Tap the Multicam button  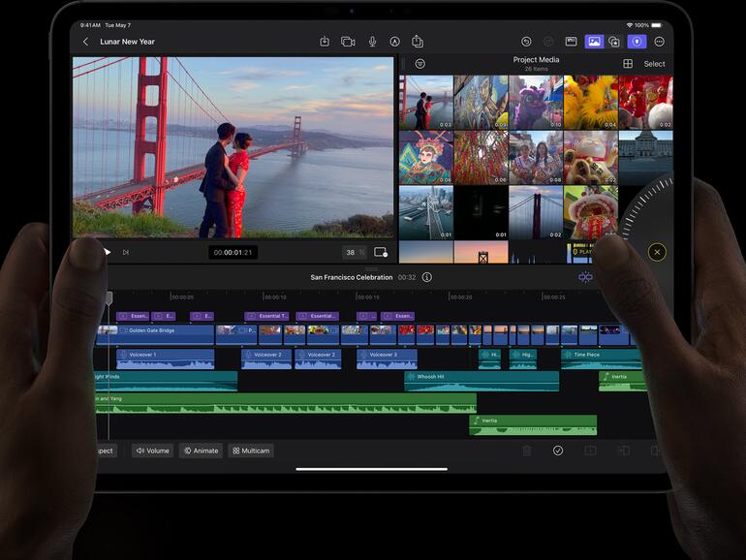point(251,451)
